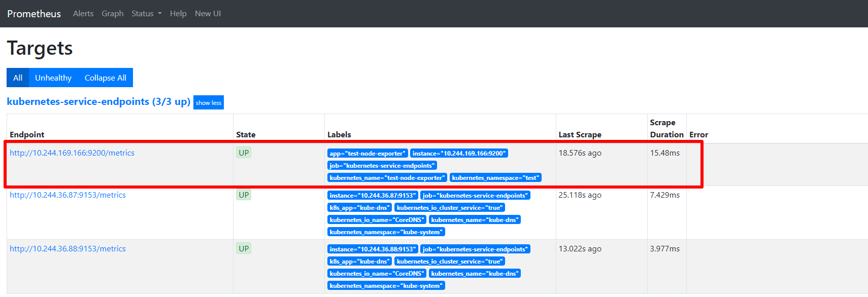Show only Unhealthy targets
Image resolution: width=868 pixels, height=297 pixels.
pyautogui.click(x=53, y=78)
